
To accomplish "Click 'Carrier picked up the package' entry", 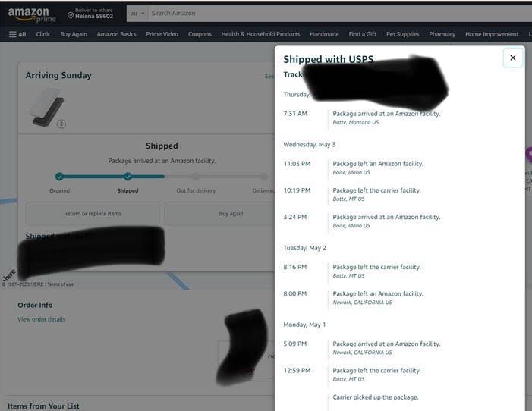I will [x=375, y=397].
